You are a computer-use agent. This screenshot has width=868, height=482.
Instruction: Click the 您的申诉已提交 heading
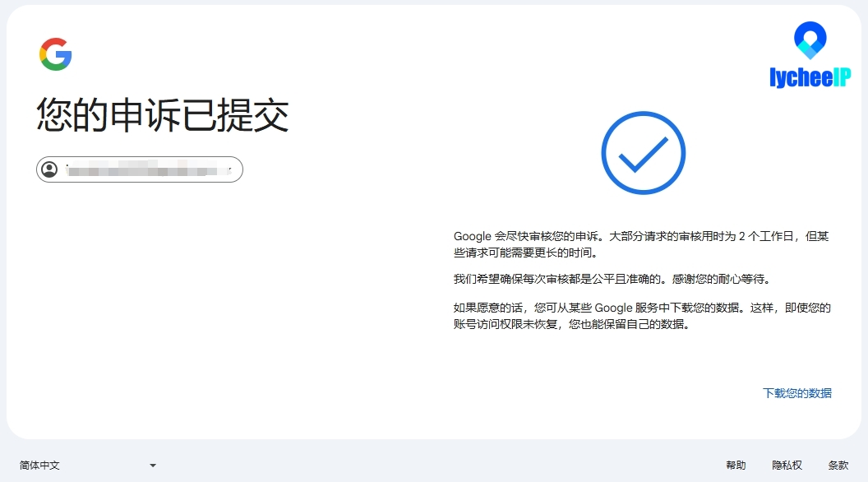click(163, 115)
